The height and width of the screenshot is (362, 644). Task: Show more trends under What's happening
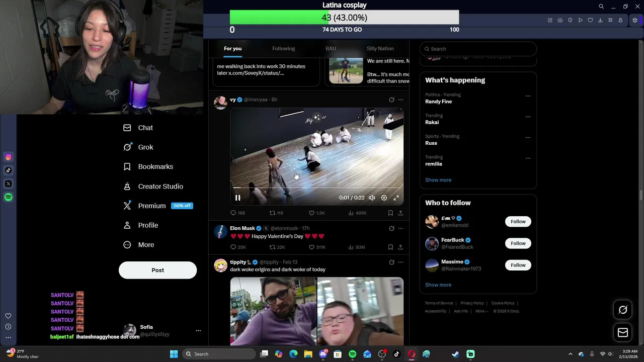pyautogui.click(x=438, y=180)
